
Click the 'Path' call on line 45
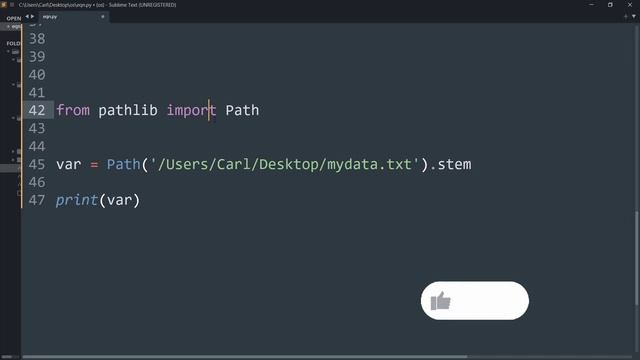click(x=123, y=164)
